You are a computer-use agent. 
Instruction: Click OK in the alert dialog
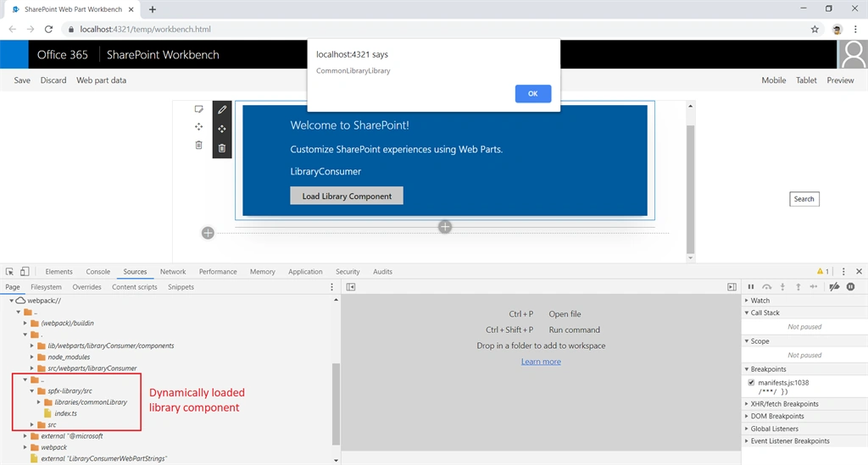click(x=532, y=93)
